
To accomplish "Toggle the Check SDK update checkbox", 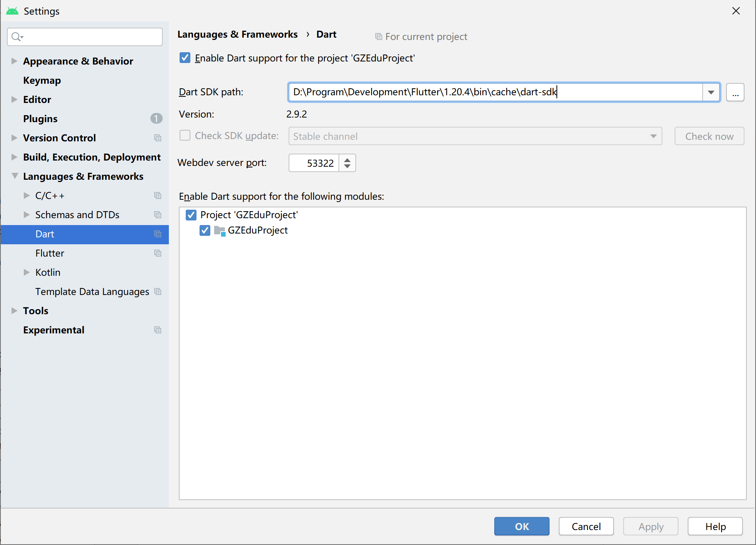I will [185, 136].
